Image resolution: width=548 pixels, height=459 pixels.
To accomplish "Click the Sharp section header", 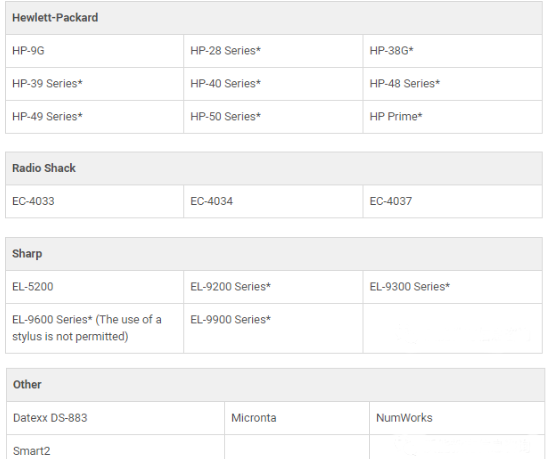I will [274, 254].
